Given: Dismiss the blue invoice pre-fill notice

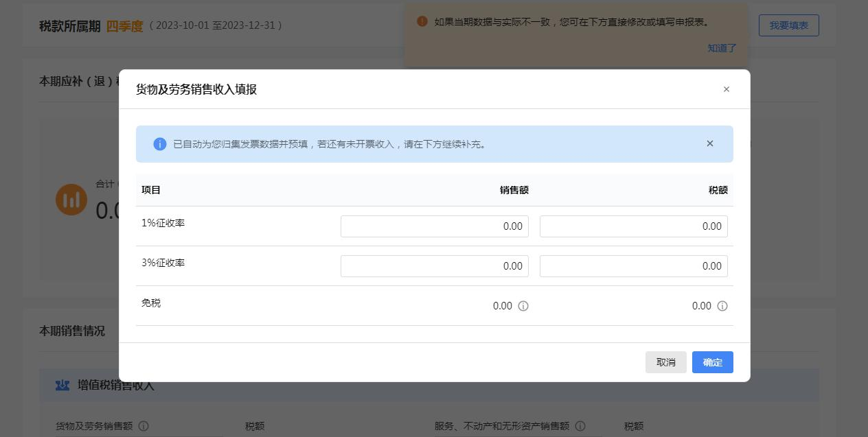Looking at the screenshot, I should tap(709, 143).
